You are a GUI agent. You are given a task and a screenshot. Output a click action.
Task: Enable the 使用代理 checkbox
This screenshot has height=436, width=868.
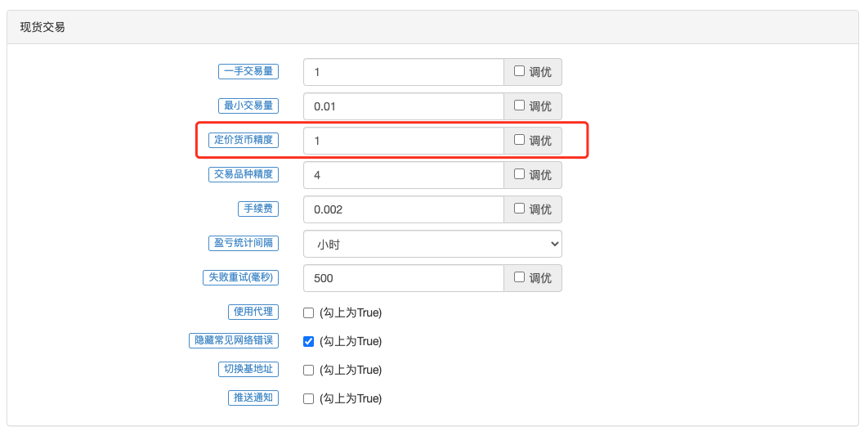pyautogui.click(x=308, y=312)
